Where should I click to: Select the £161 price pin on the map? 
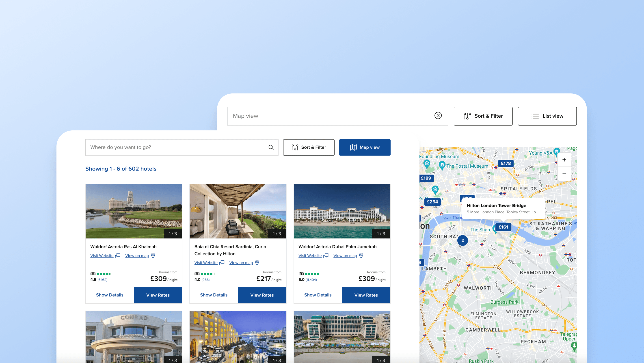(503, 227)
